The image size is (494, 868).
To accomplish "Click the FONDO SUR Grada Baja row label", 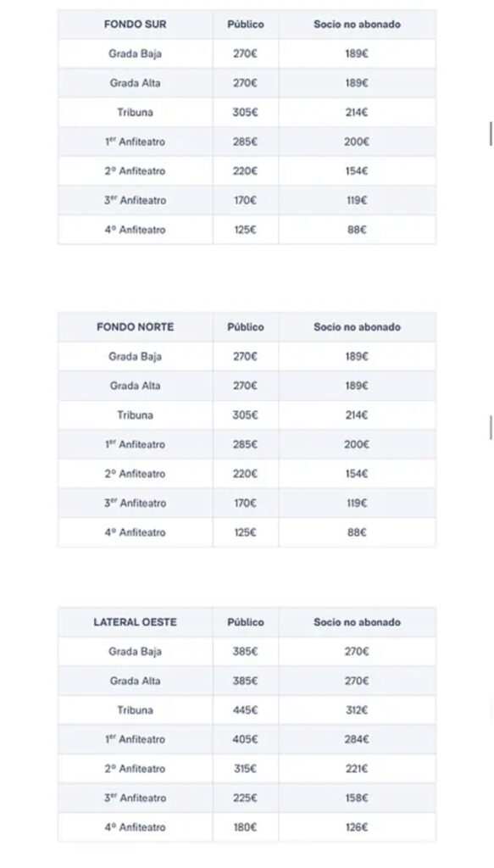I will tap(135, 53).
